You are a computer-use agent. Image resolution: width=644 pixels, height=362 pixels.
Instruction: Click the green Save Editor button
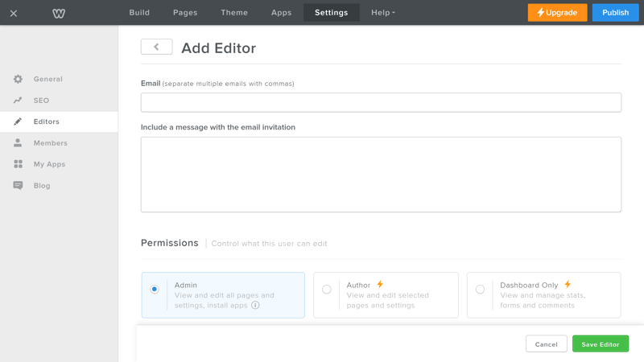pyautogui.click(x=601, y=344)
